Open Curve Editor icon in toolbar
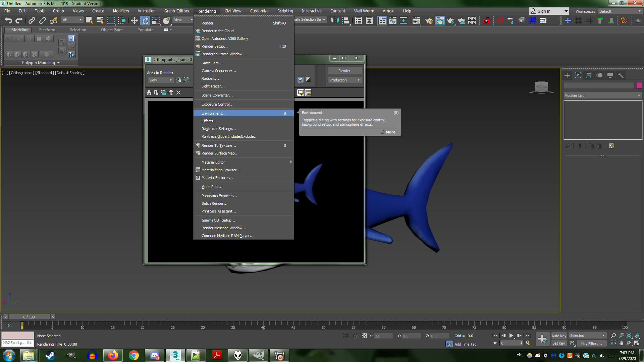644x362 pixels. click(x=393, y=20)
